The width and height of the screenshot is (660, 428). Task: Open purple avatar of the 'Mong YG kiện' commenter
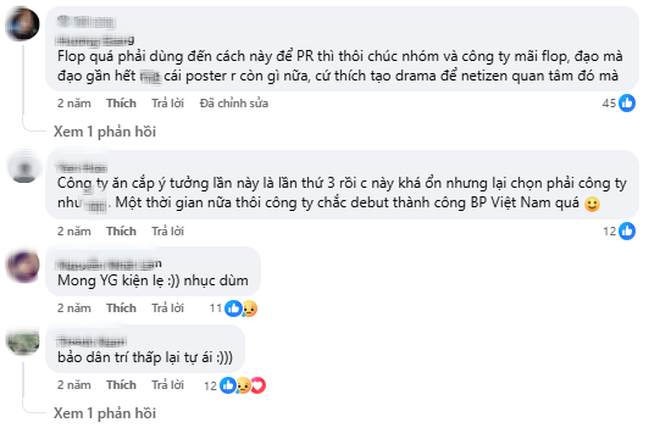click(23, 266)
